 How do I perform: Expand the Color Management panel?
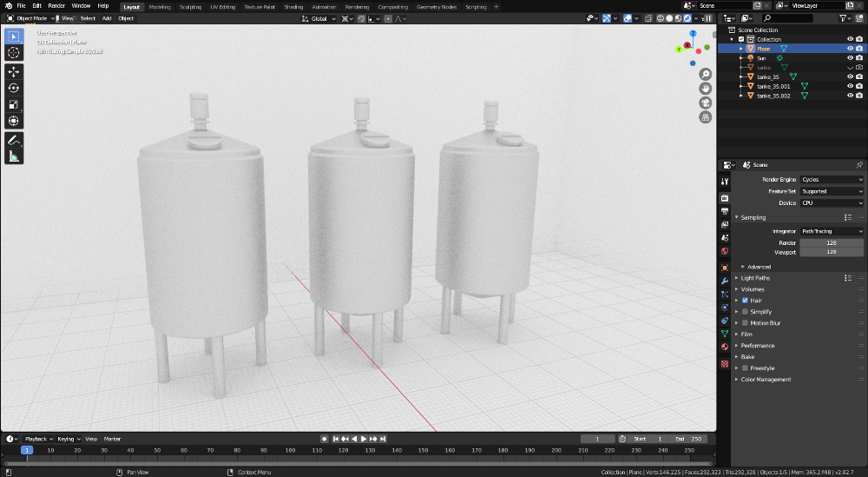pyautogui.click(x=765, y=380)
